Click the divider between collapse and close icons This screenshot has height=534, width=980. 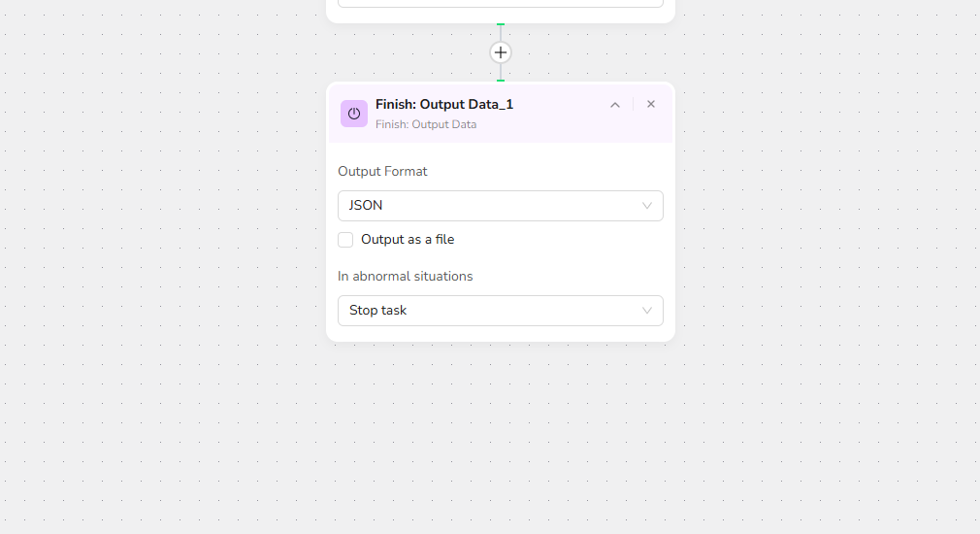tap(634, 104)
